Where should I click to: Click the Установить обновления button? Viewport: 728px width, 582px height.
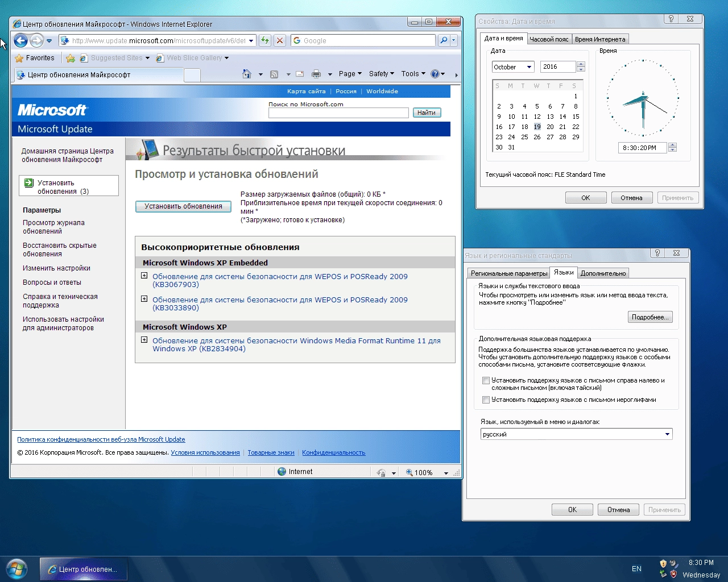click(183, 206)
